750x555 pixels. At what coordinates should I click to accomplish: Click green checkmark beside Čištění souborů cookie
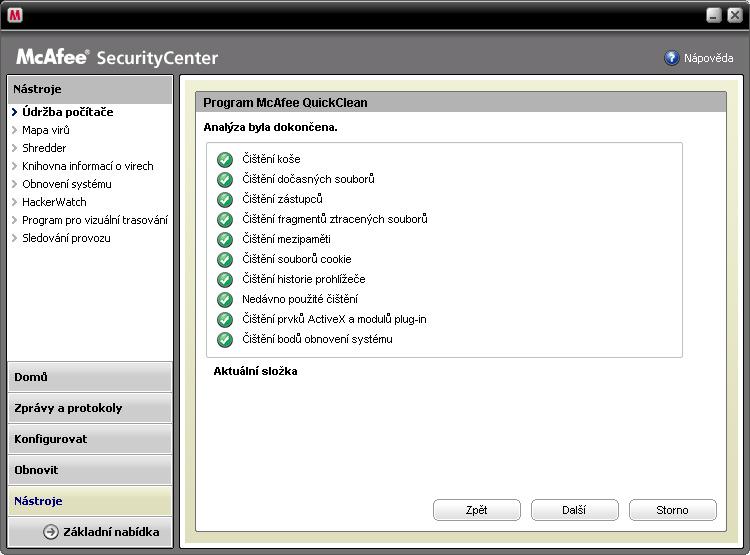[x=225, y=259]
